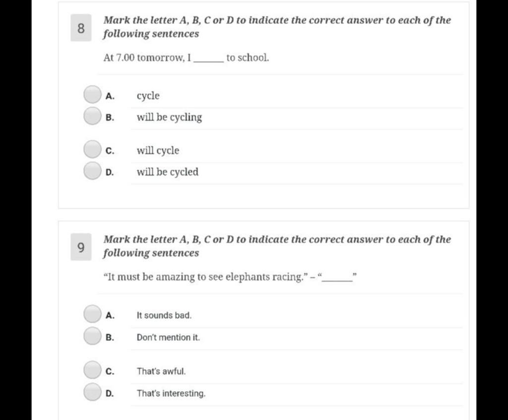The image size is (508, 420).
Task: Click the answer text 'That's interesting.'
Action: click(171, 393)
